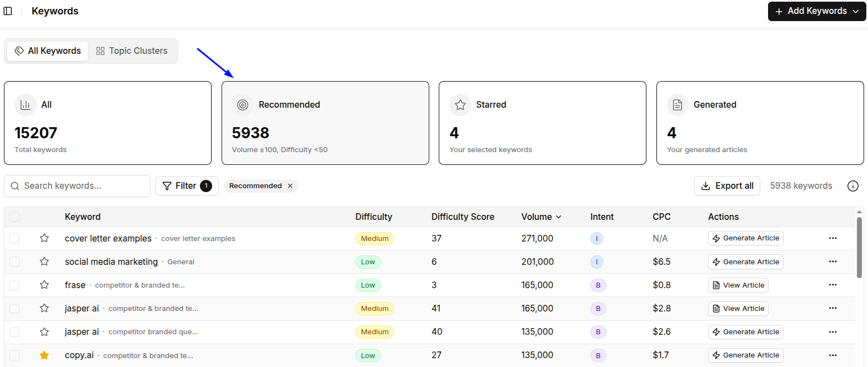Click Generate Article for jasper ai
The height and width of the screenshot is (367, 868).
pyautogui.click(x=745, y=331)
